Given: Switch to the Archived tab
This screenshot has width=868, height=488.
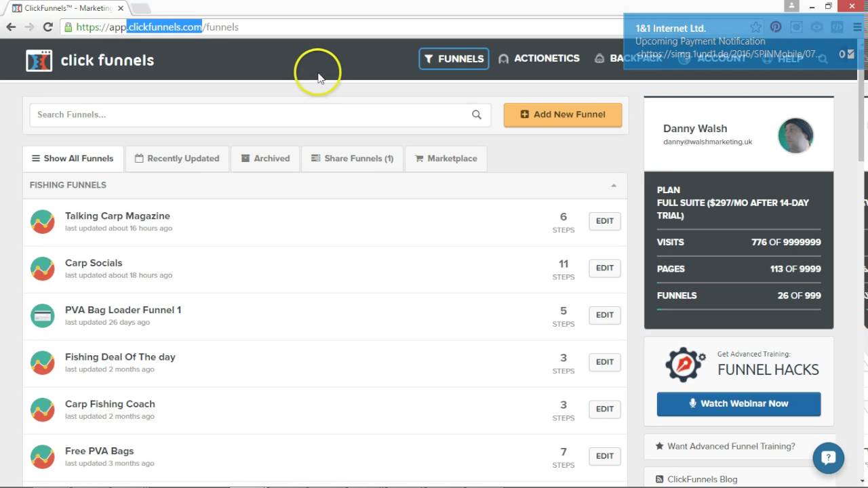Looking at the screenshot, I should (x=265, y=159).
